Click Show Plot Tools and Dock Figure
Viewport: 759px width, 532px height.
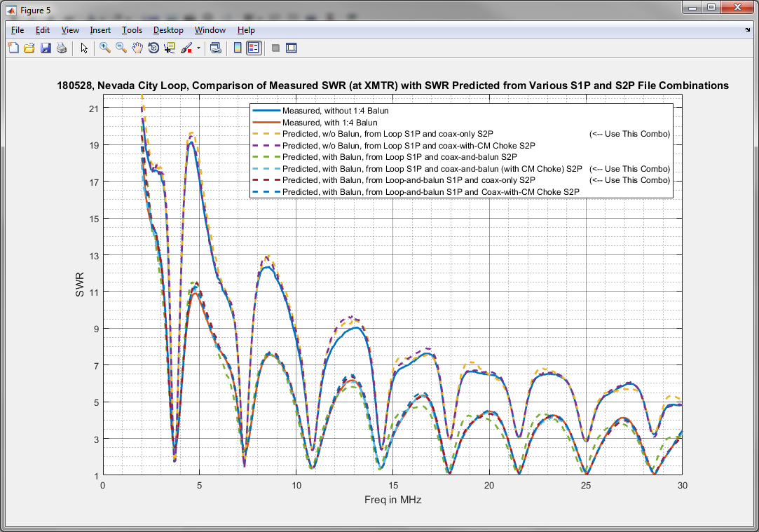pos(292,48)
